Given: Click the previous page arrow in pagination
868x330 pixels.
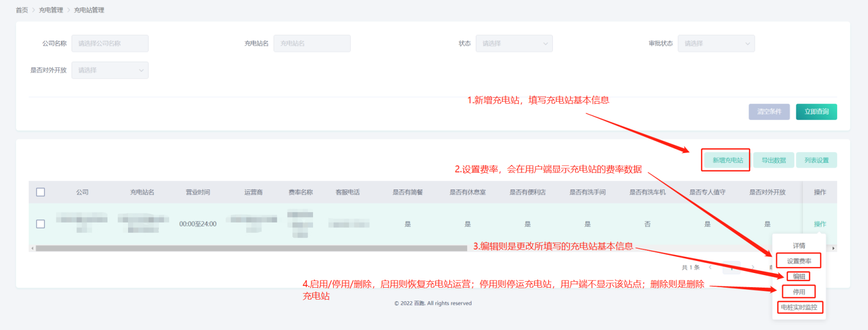Looking at the screenshot, I should (710, 267).
